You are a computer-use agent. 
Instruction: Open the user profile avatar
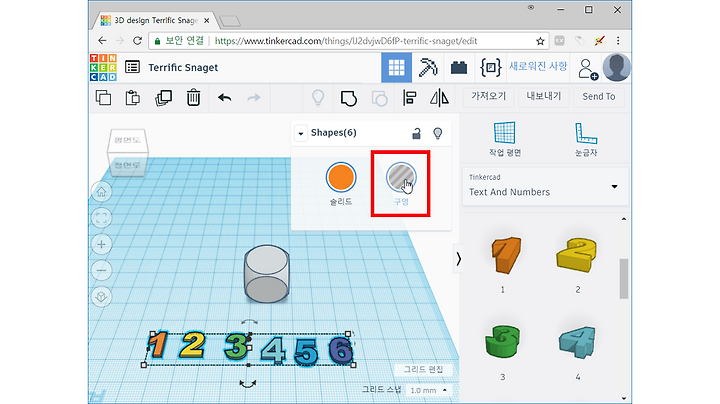(x=616, y=67)
